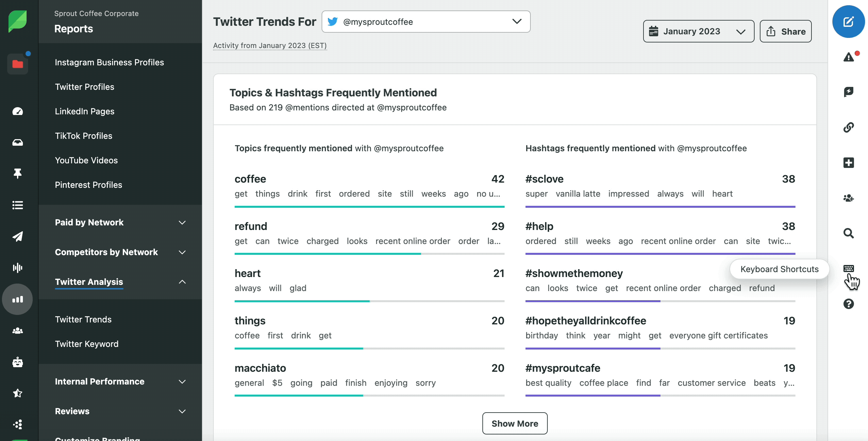Click the '#mysproutcafe' hashtag heading

(x=563, y=368)
